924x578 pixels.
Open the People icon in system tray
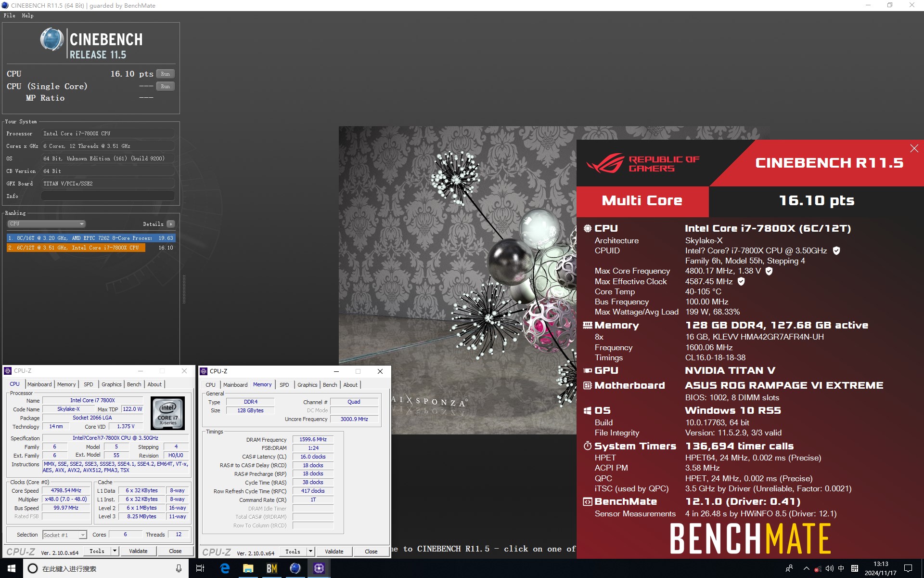pos(789,568)
